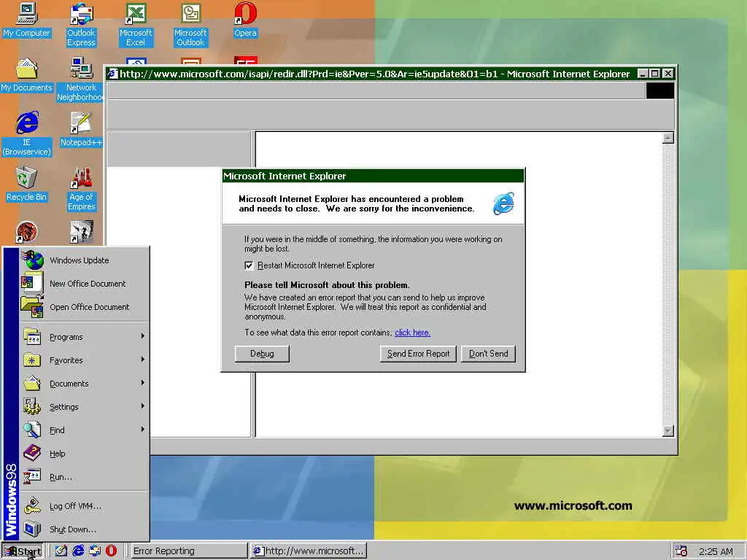This screenshot has height=560, width=747.
Task: Click the Don't Send button
Action: (x=488, y=354)
